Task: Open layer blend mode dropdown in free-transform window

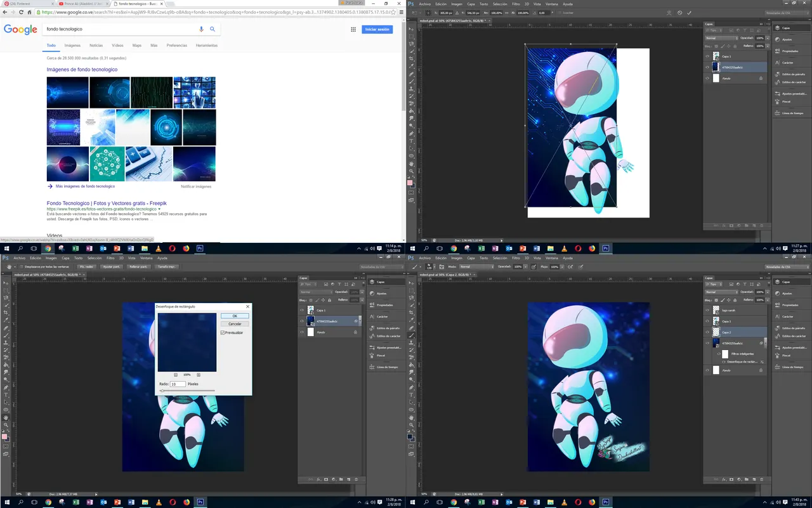Action: point(722,38)
